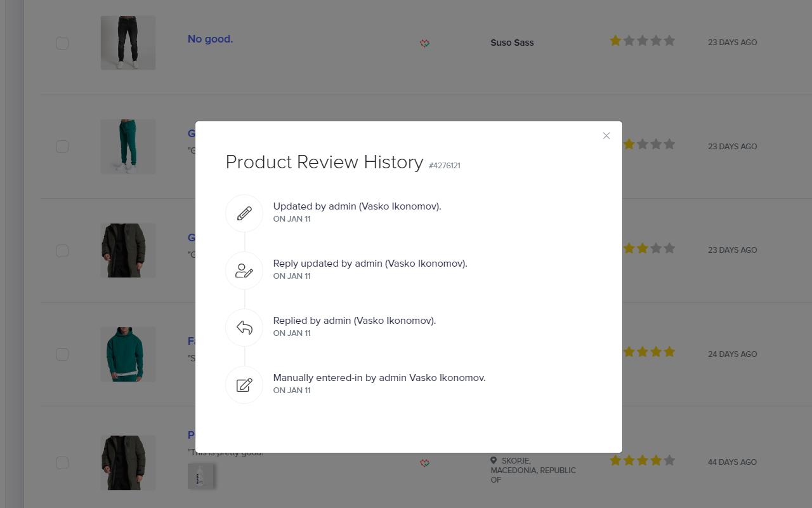Open the teal joggers product thumbnail
The image size is (812, 508).
(x=128, y=146)
